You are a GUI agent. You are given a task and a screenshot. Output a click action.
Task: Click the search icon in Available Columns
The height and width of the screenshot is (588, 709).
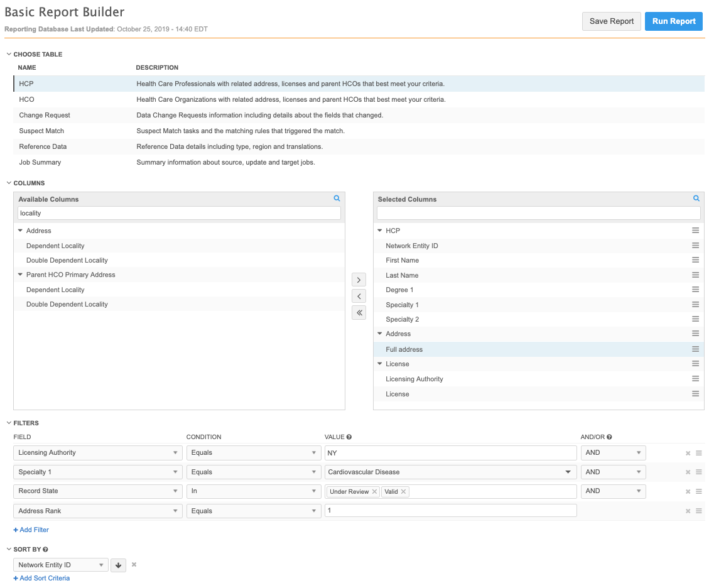point(337,199)
